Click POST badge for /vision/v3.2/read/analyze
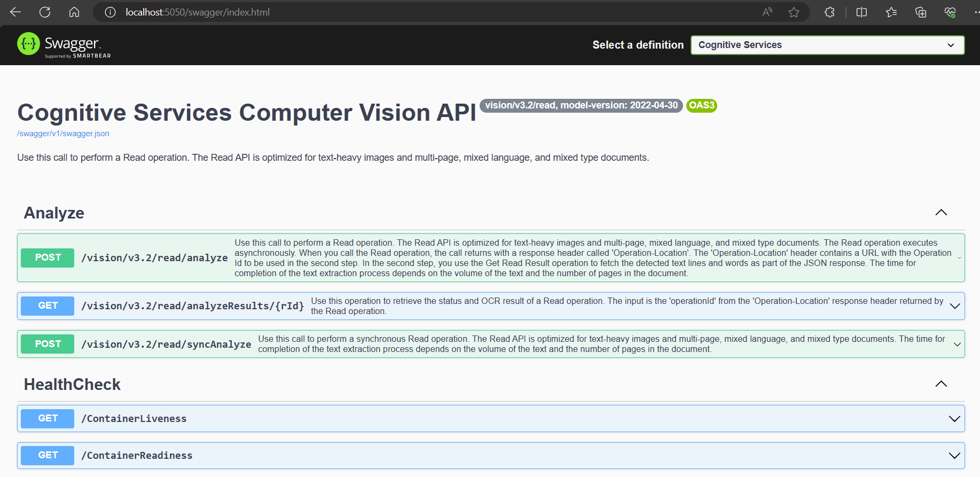980x477 pixels. [48, 257]
